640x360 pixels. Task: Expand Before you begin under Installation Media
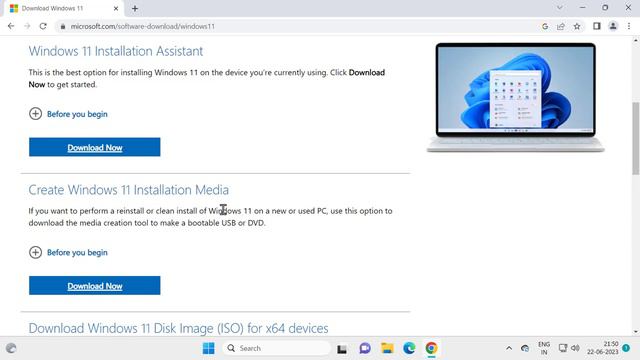coord(68,252)
